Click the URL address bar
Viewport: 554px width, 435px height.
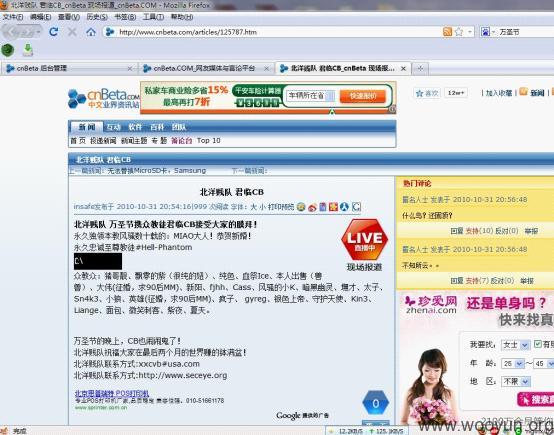277,32
